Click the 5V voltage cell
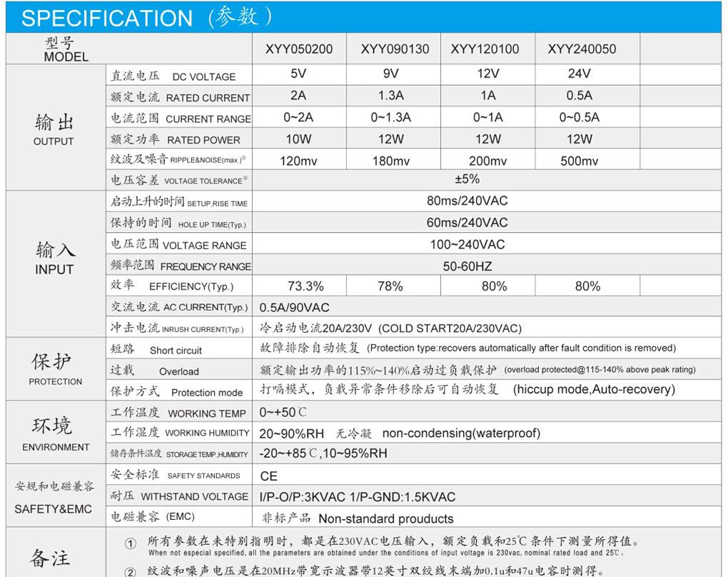The height and width of the screenshot is (577, 728). click(x=298, y=74)
